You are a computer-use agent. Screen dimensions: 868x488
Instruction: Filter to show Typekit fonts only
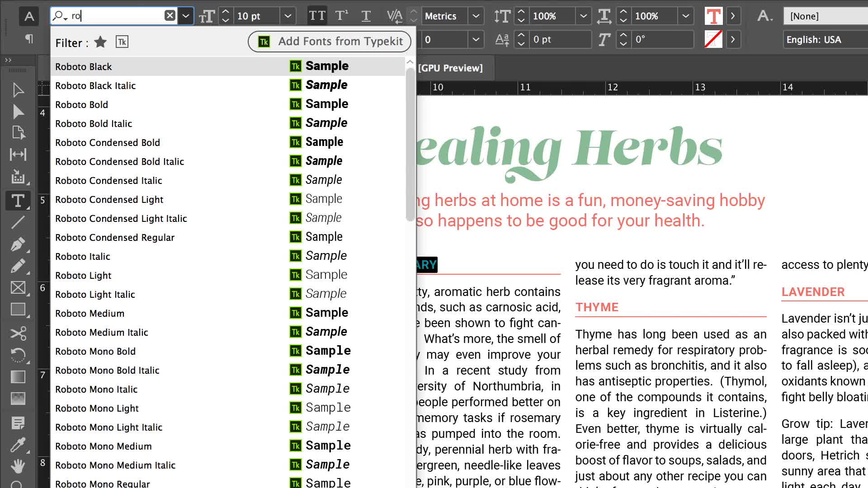click(x=122, y=42)
